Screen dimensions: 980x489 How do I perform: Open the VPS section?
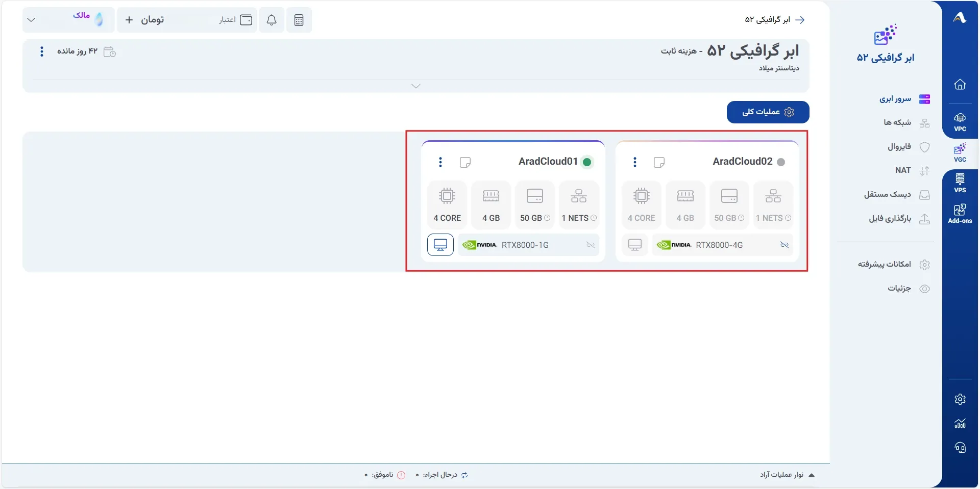click(x=960, y=184)
